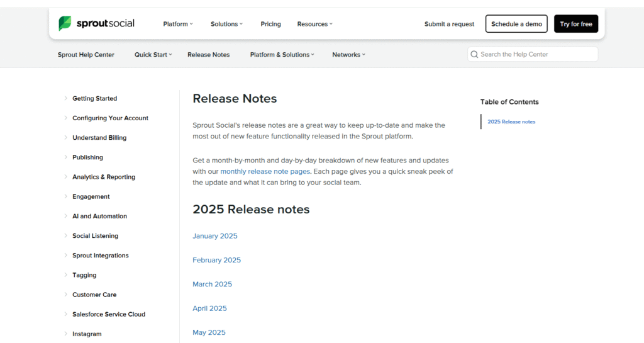644x343 pixels.
Task: Expand the Salesforce Service Cloud chevron
Action: 65,314
